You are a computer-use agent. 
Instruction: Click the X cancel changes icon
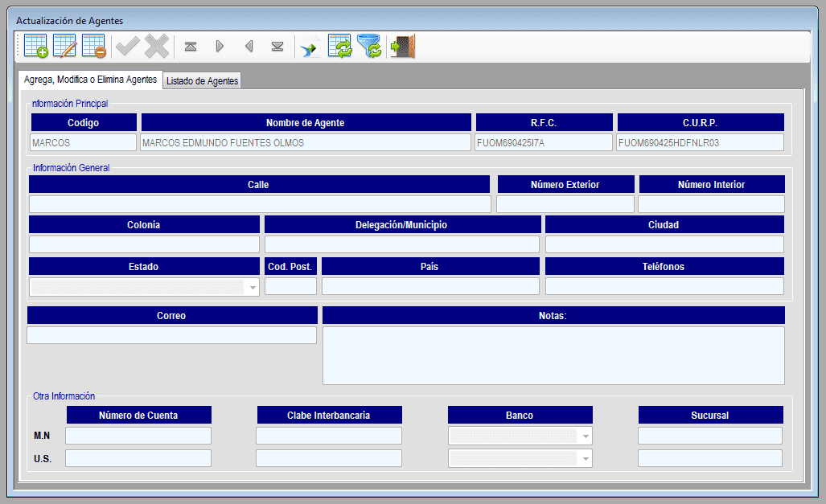click(x=157, y=47)
